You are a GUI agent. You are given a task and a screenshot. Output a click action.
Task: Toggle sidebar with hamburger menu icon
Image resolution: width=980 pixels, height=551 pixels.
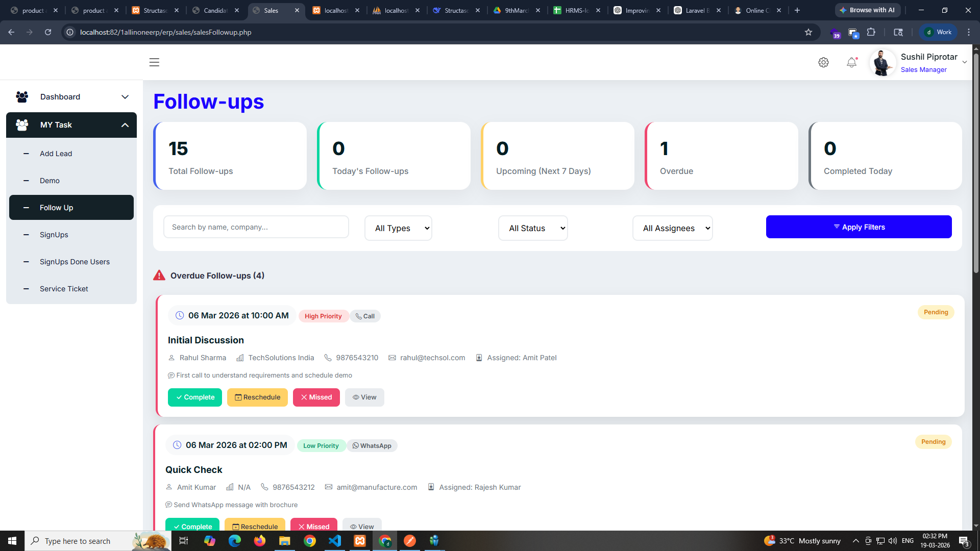pyautogui.click(x=154, y=62)
